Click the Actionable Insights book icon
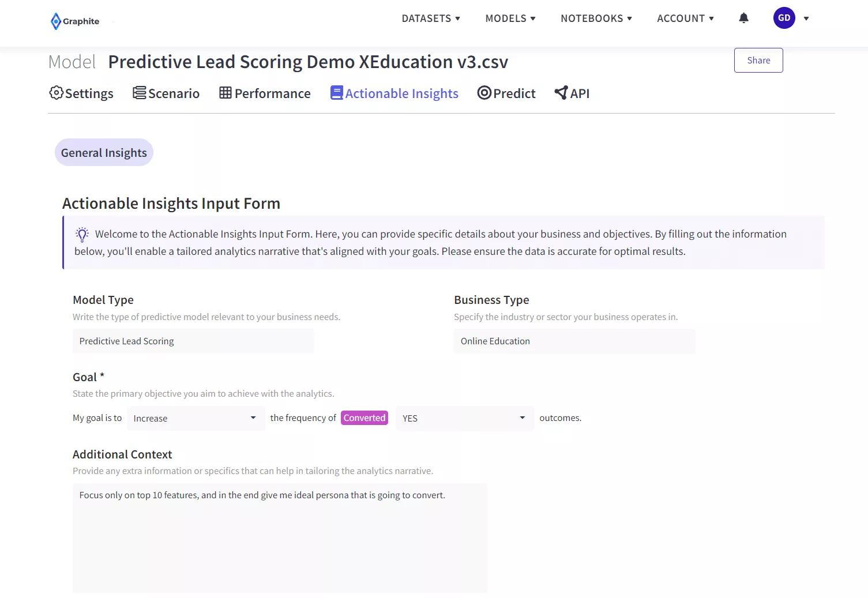868x598 pixels. click(337, 93)
